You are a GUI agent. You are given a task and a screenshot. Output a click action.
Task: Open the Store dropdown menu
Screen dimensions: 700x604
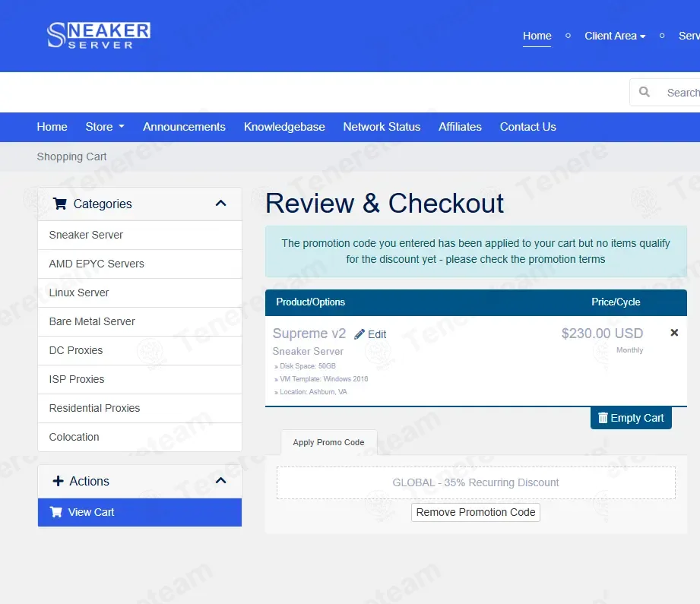[105, 127]
